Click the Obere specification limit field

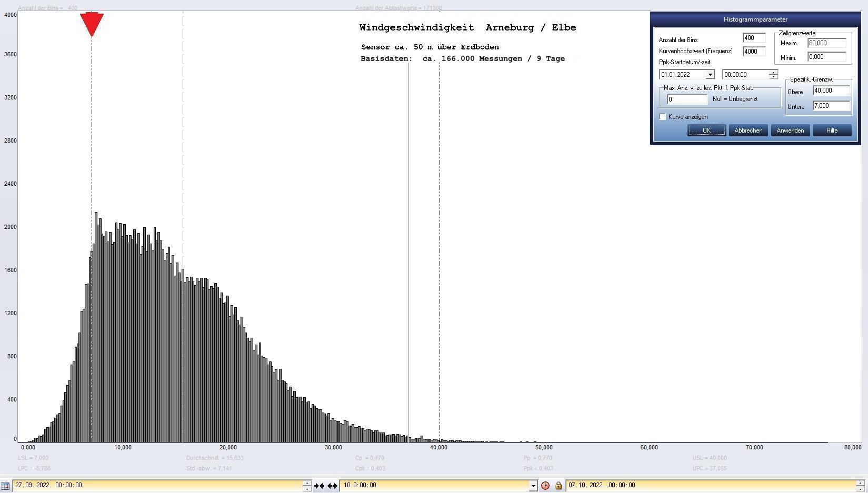(831, 90)
